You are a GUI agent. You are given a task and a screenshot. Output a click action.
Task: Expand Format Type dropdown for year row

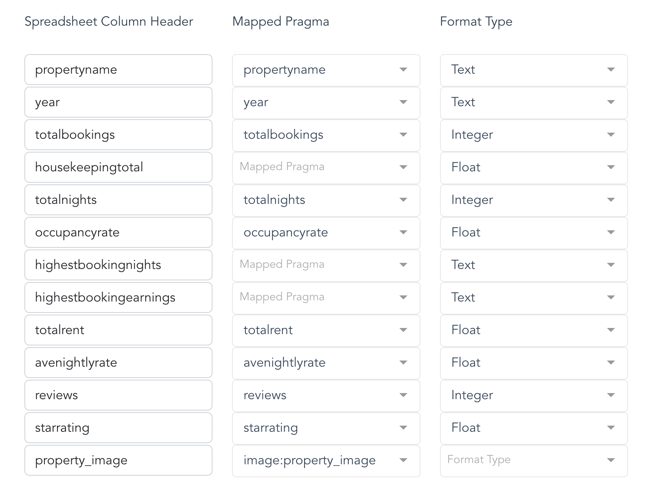533,102
